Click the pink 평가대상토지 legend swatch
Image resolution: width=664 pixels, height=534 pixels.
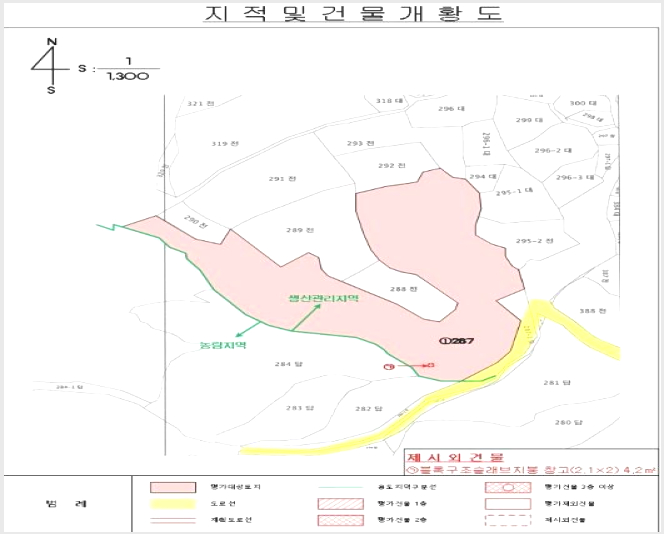[x=173, y=487]
